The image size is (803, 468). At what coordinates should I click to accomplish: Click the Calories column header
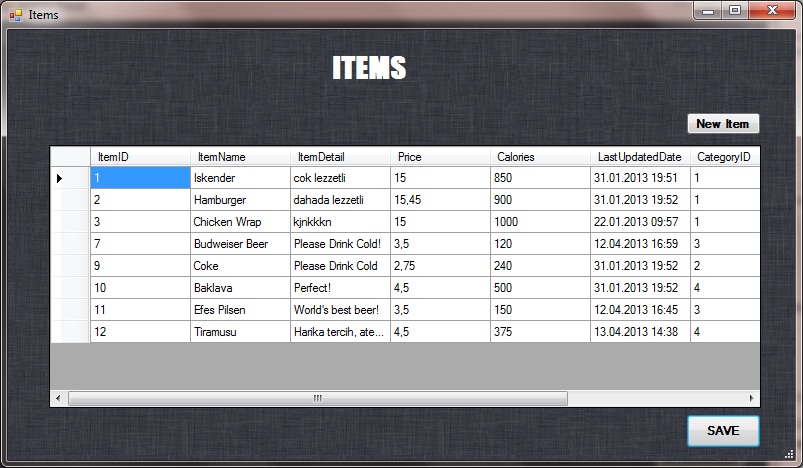tap(540, 157)
